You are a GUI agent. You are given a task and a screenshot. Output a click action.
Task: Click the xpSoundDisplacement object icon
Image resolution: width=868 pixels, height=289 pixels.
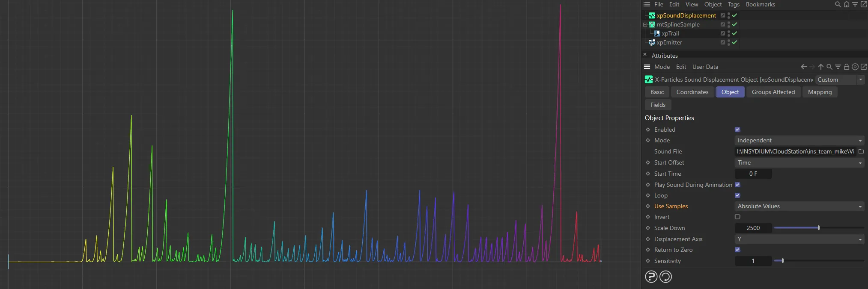coord(652,15)
